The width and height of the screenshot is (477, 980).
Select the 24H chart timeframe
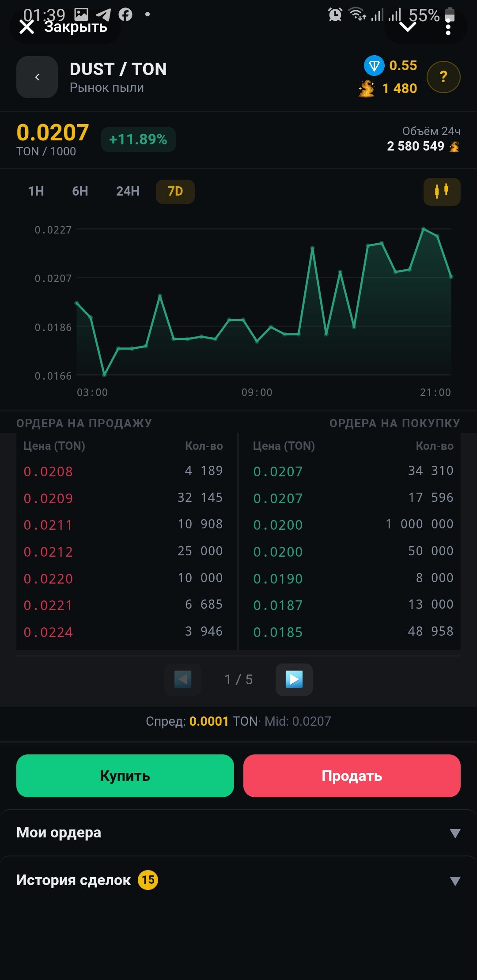pyautogui.click(x=128, y=191)
